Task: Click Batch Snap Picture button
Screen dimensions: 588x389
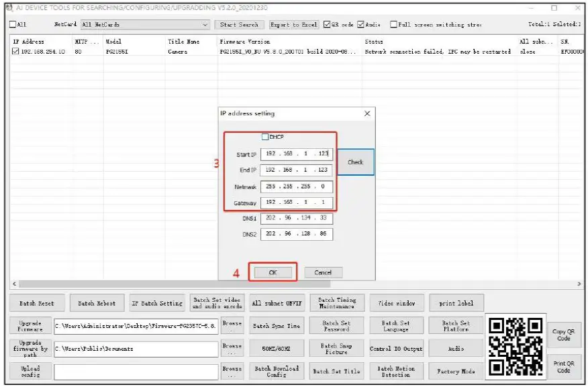Action: pos(337,349)
